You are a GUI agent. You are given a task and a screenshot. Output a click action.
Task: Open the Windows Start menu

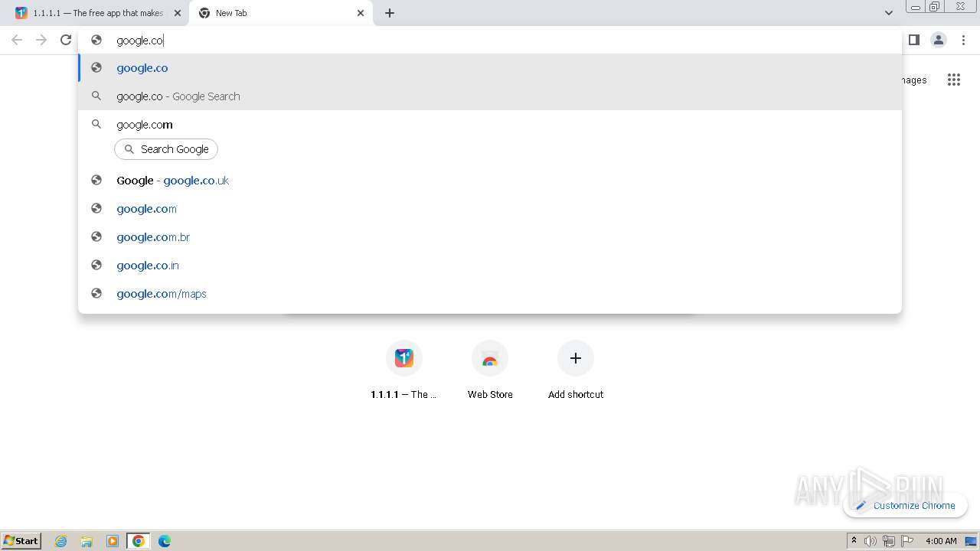[21, 541]
